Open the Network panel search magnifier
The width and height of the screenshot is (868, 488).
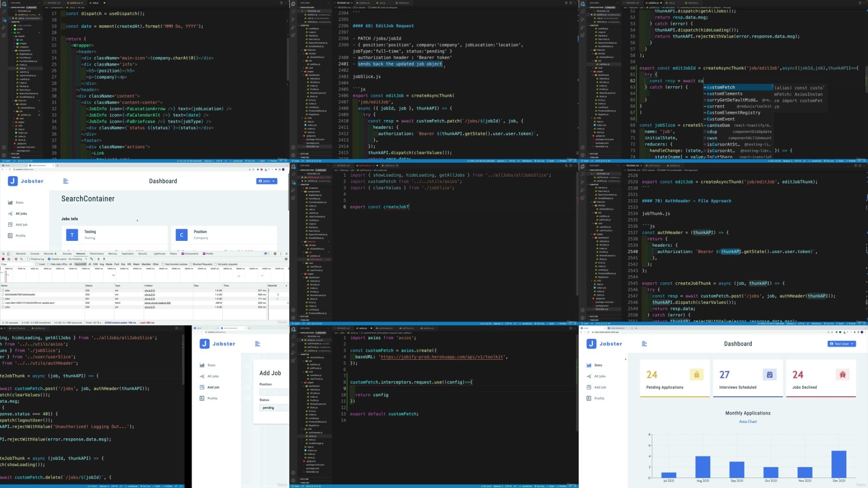tap(21, 259)
